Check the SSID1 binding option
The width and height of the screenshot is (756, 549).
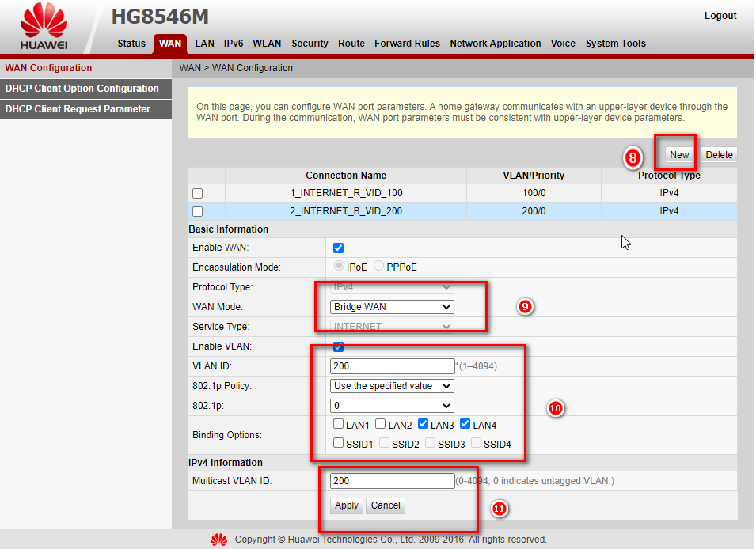click(339, 444)
